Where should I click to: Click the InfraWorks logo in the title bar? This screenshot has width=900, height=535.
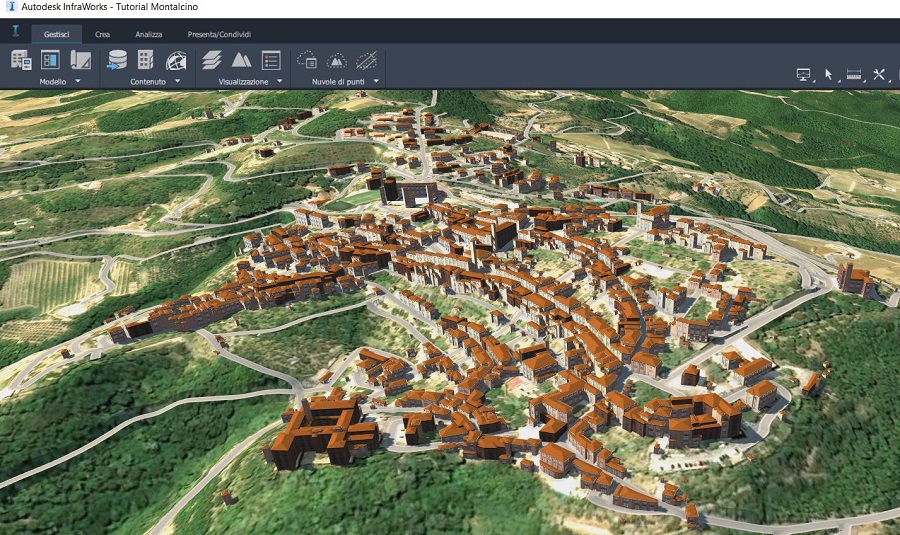point(10,6)
